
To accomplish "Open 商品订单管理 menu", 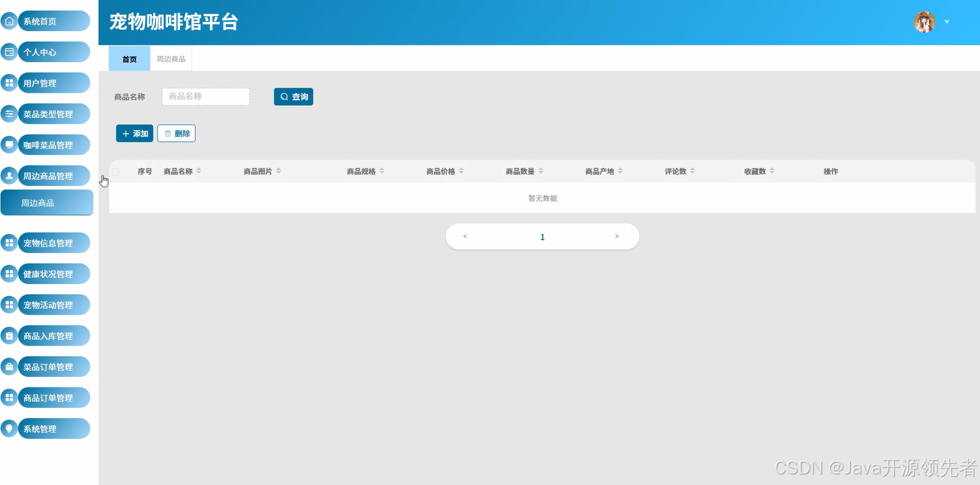I will (x=53, y=397).
